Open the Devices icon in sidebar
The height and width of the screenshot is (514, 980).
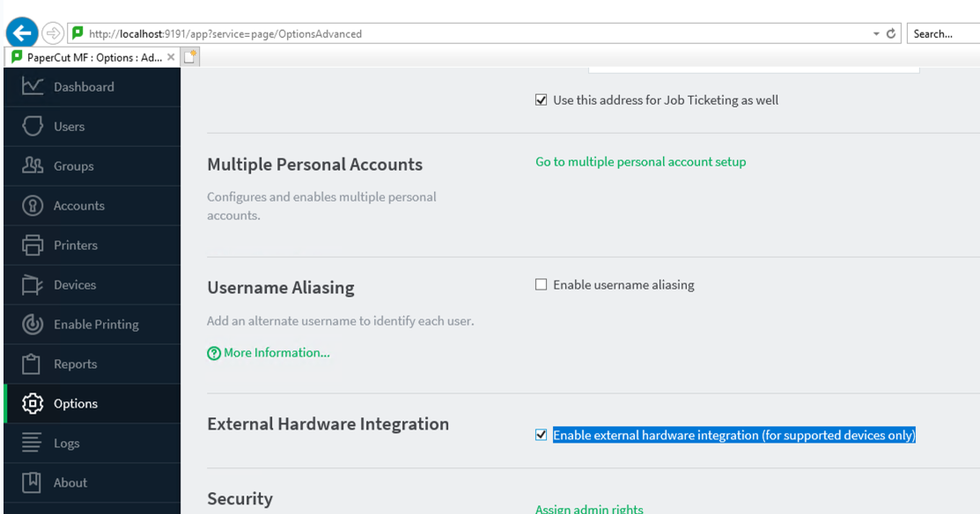pos(33,284)
